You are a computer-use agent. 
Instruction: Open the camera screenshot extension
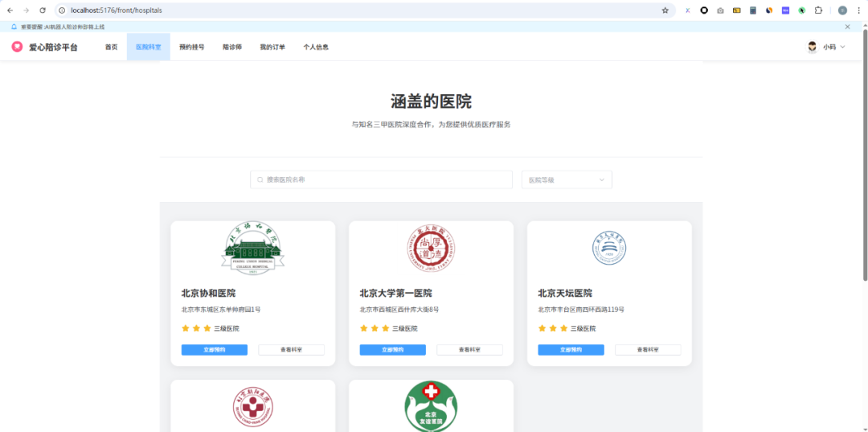[x=720, y=10]
